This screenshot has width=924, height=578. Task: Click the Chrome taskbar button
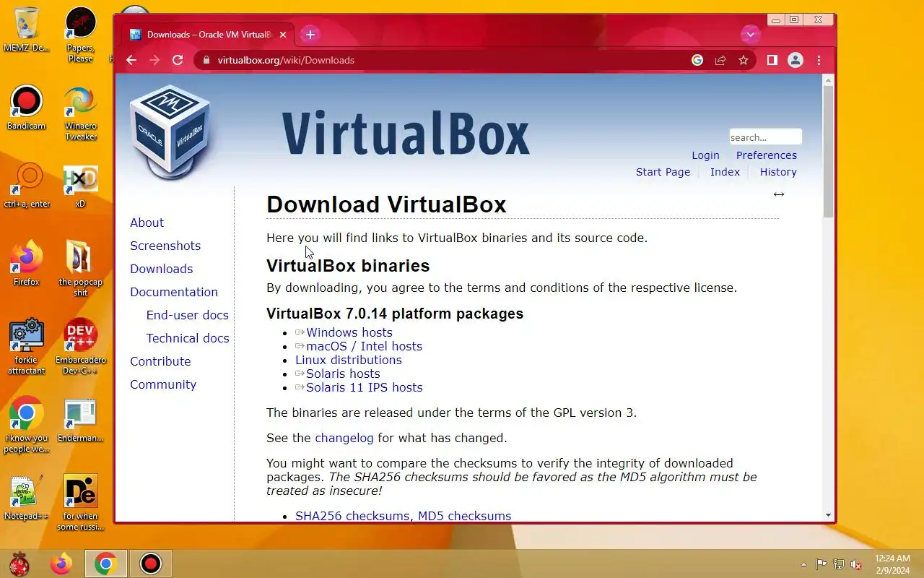105,564
